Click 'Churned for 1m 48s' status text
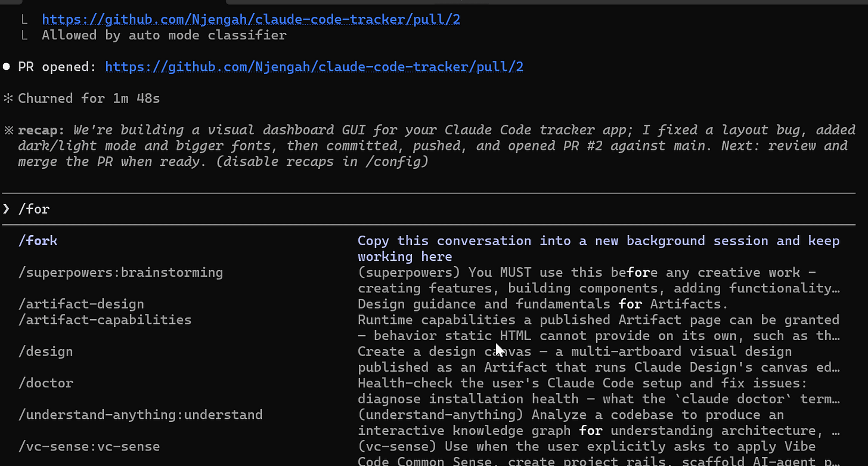 (89, 98)
